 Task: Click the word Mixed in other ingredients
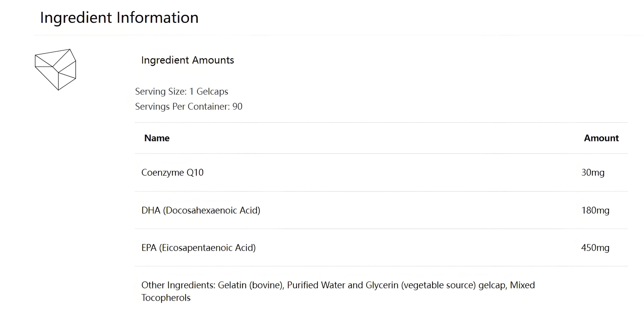[522, 285]
